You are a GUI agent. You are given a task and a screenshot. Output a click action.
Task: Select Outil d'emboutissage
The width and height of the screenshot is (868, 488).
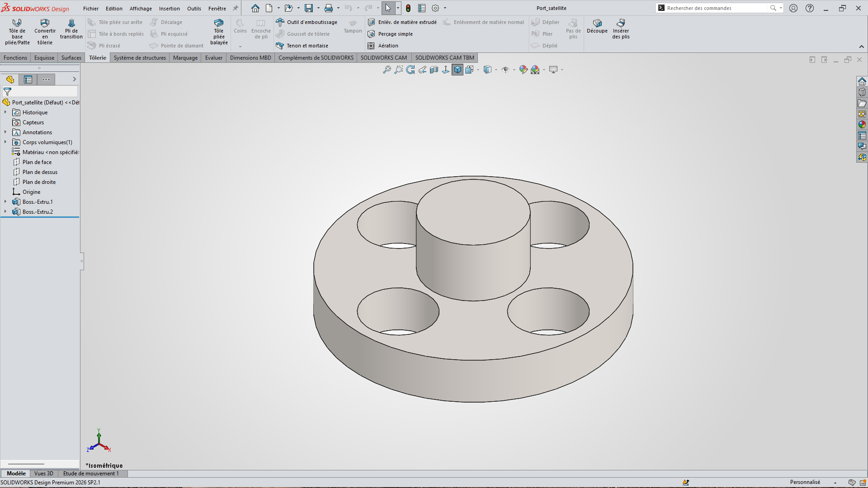click(307, 22)
